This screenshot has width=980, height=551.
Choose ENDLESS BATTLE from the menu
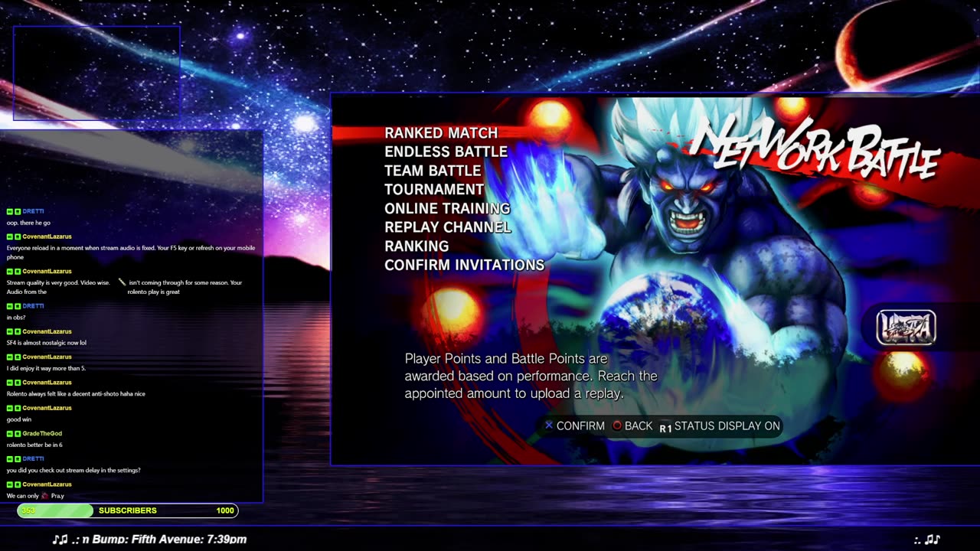[x=446, y=152]
